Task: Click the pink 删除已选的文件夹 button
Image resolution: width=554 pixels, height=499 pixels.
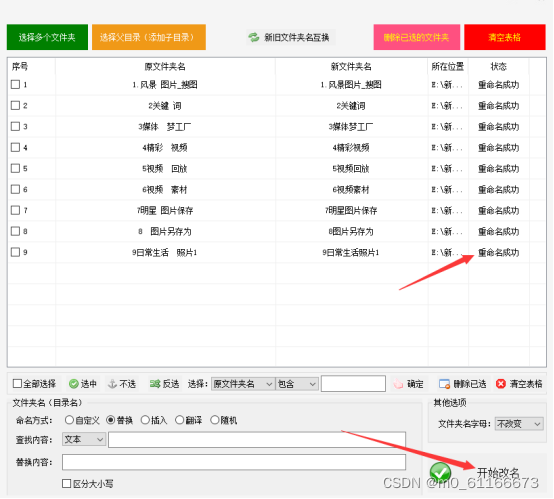Action: pyautogui.click(x=417, y=37)
